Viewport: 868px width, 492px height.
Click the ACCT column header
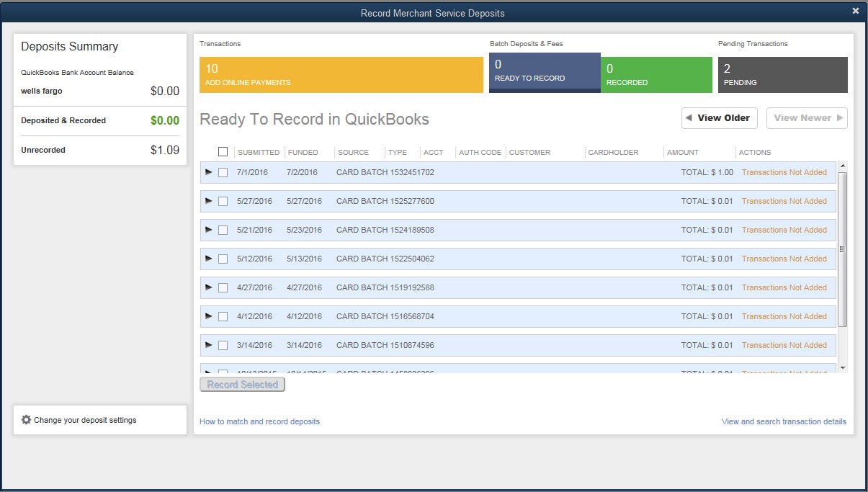pyautogui.click(x=434, y=153)
